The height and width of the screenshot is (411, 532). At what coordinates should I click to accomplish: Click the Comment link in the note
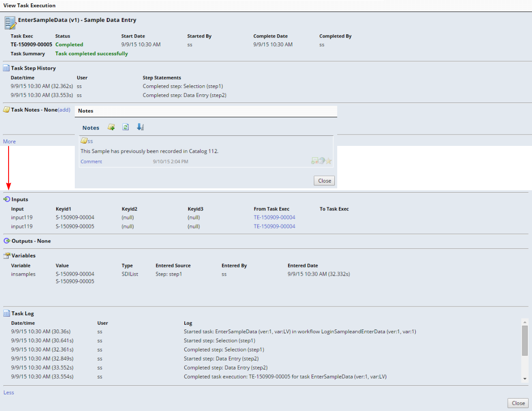(91, 161)
